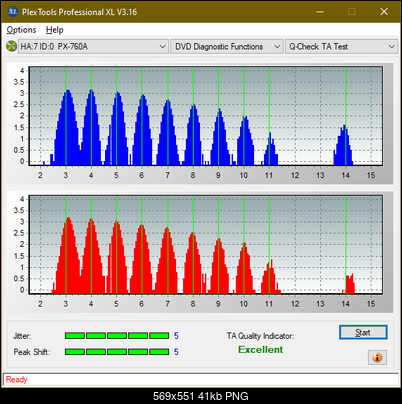Close the PlexTools Professional window
Image resolution: width=402 pixels, height=404 pixels.
(384, 12)
